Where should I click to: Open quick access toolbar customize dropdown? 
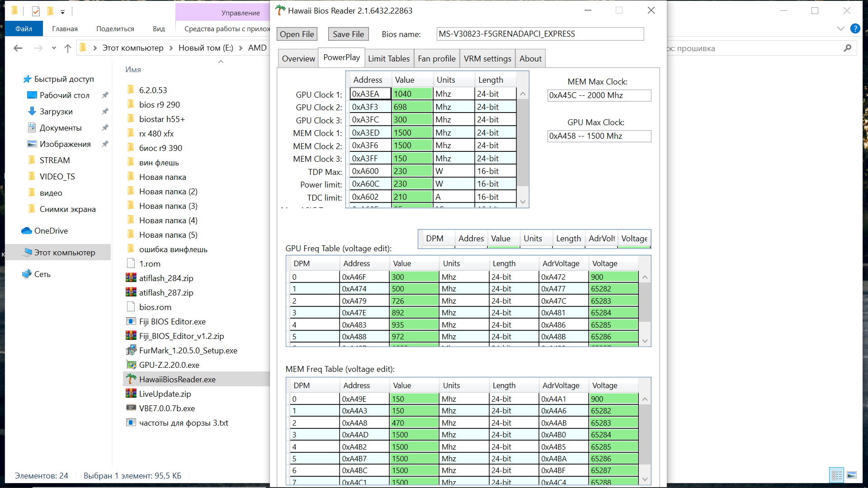point(62,11)
